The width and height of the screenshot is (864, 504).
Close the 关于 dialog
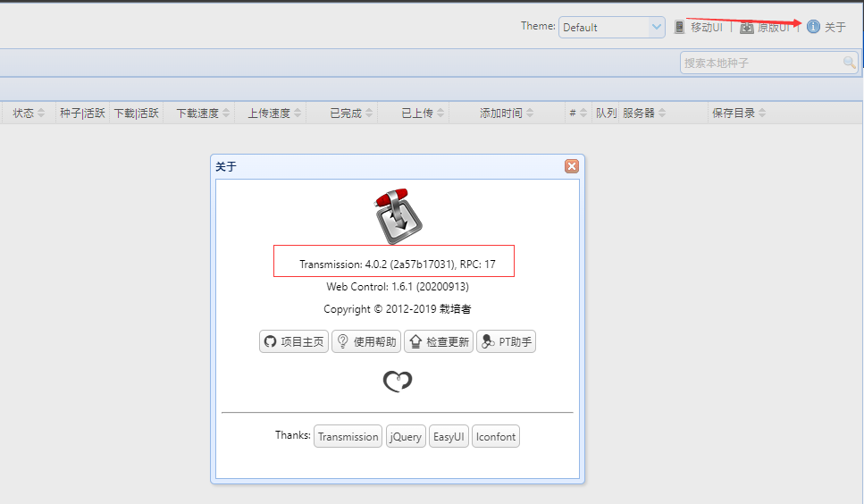click(x=572, y=166)
